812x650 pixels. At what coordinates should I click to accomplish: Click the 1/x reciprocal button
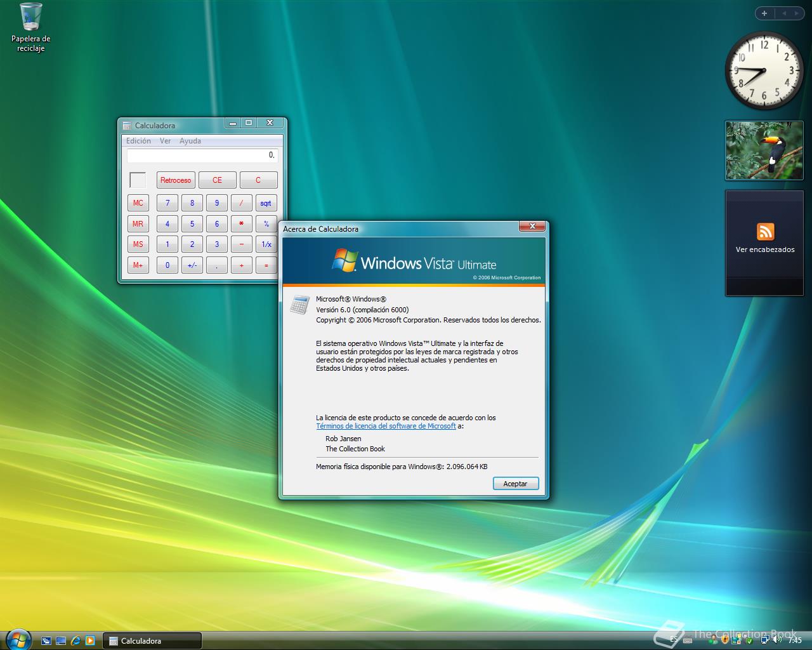[x=266, y=244]
